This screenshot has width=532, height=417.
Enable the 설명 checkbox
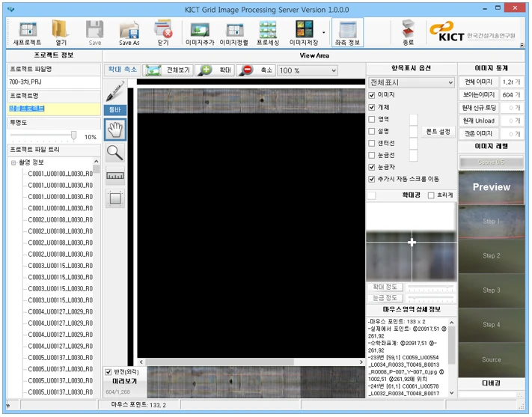pos(372,131)
